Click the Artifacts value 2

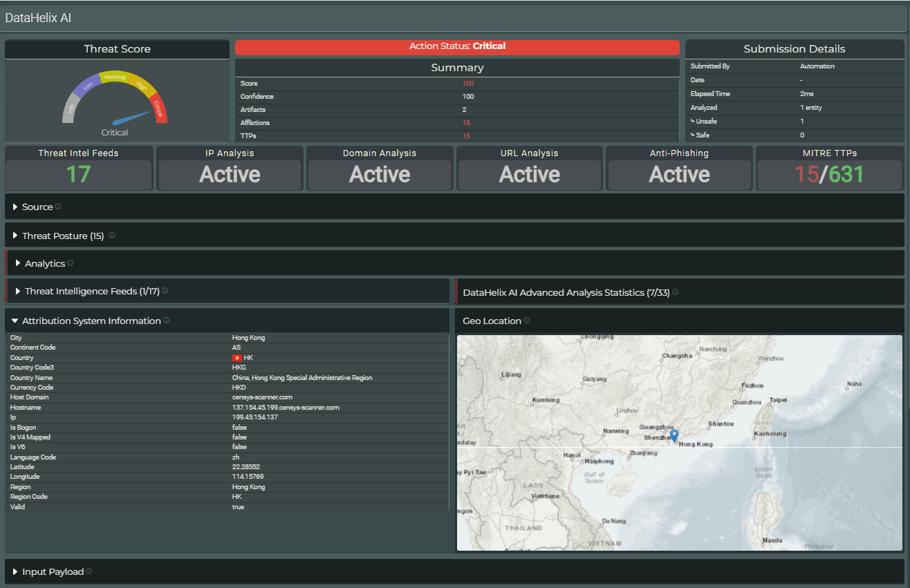[x=465, y=110]
